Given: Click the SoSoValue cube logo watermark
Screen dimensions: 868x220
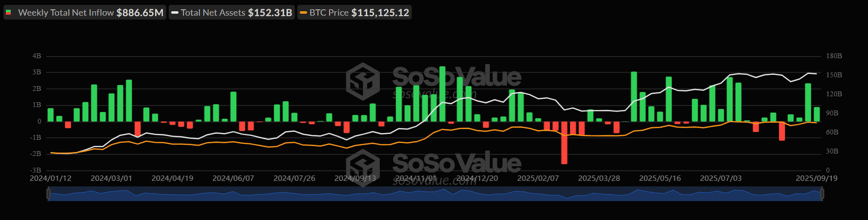Looking at the screenshot, I should click(x=363, y=81).
